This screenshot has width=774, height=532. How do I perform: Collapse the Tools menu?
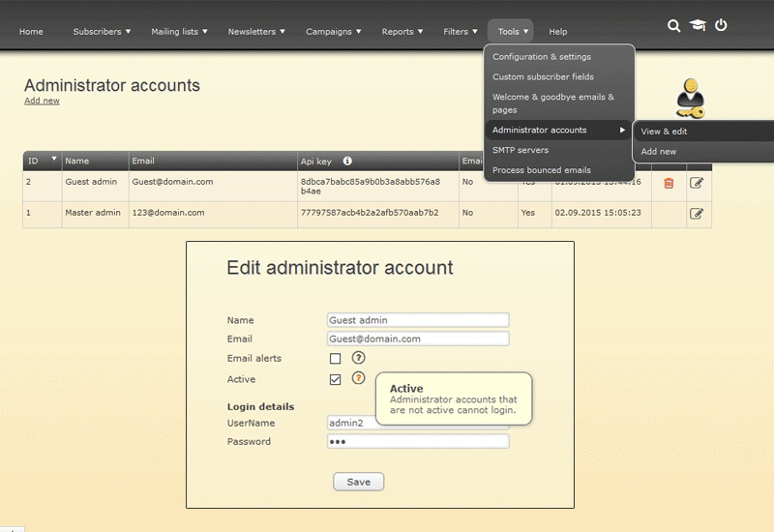(x=513, y=32)
